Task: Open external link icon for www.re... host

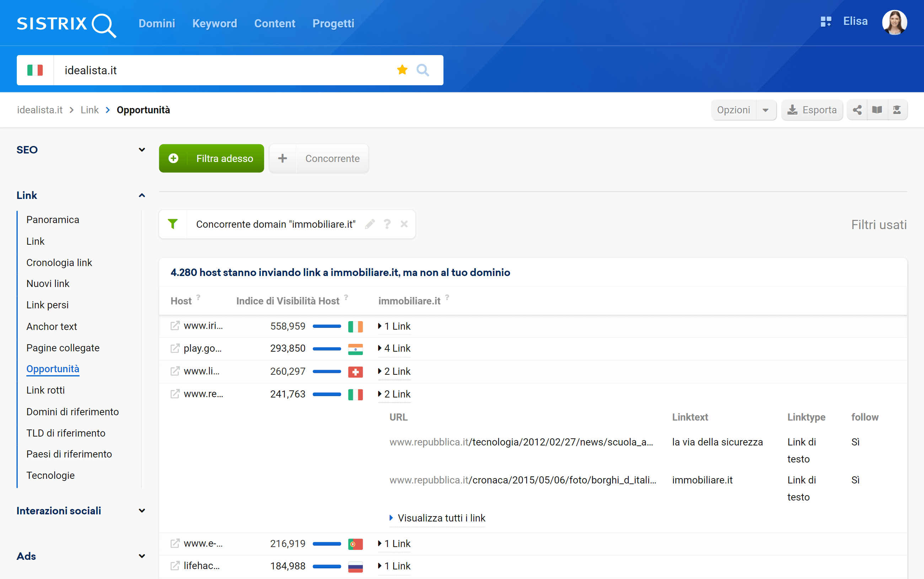Action: click(175, 394)
